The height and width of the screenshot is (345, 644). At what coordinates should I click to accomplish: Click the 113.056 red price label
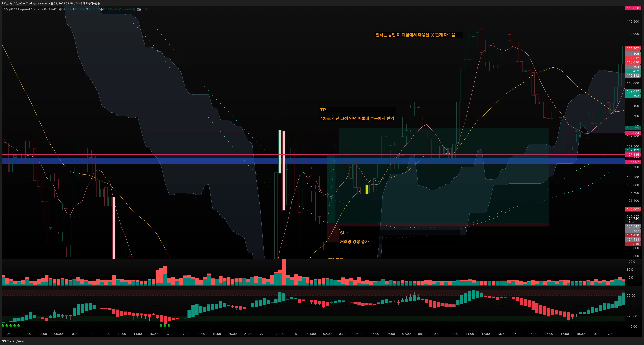(x=633, y=8)
